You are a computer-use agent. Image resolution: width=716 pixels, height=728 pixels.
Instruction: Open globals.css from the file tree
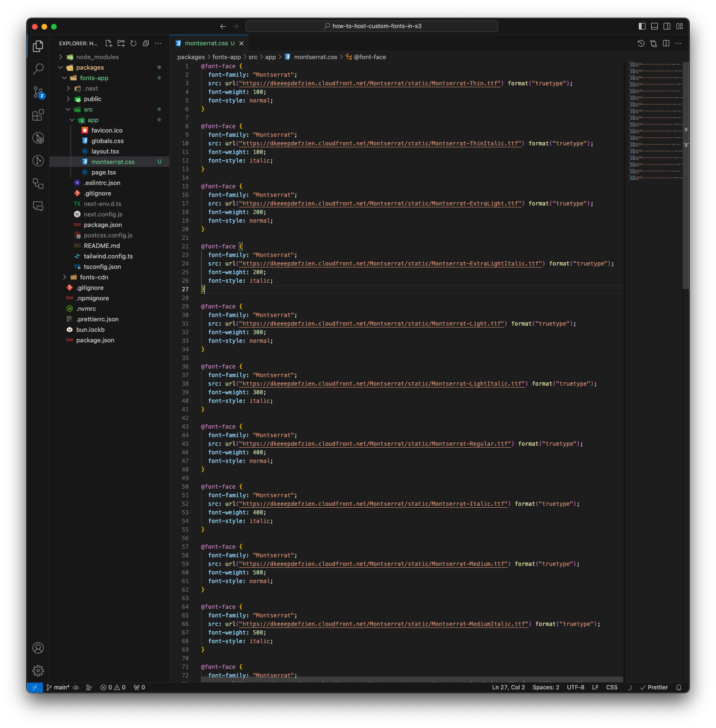pos(109,141)
